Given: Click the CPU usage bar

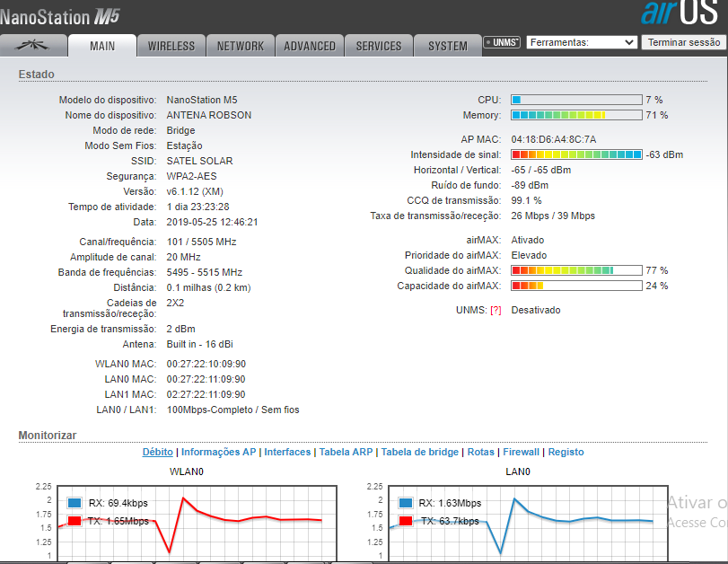Looking at the screenshot, I should (x=576, y=100).
